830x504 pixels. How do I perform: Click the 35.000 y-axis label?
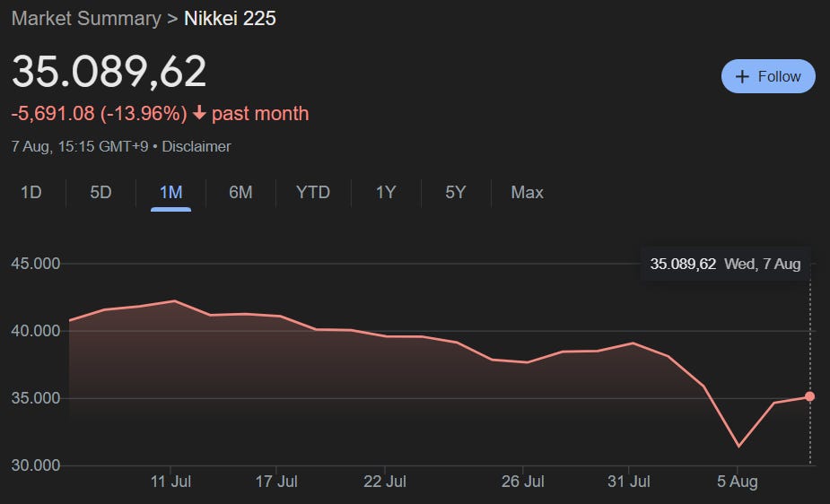36,398
